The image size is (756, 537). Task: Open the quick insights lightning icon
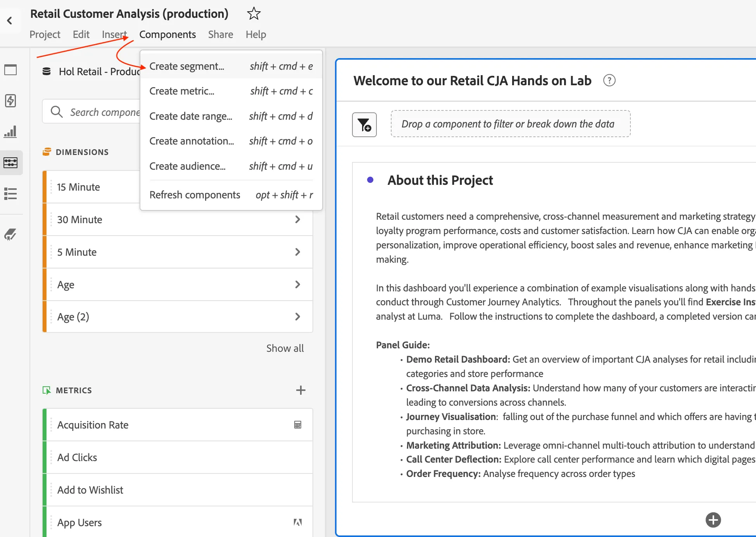pyautogui.click(x=10, y=101)
